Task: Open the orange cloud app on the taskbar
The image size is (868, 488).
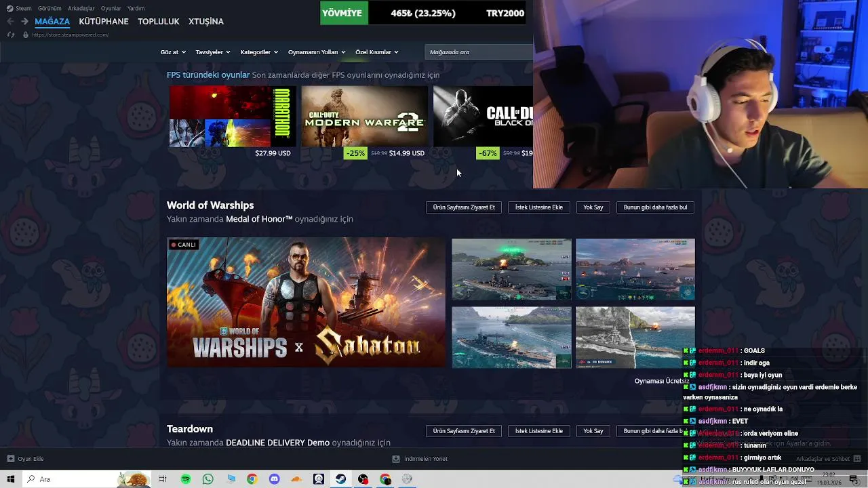Action: pos(296,479)
